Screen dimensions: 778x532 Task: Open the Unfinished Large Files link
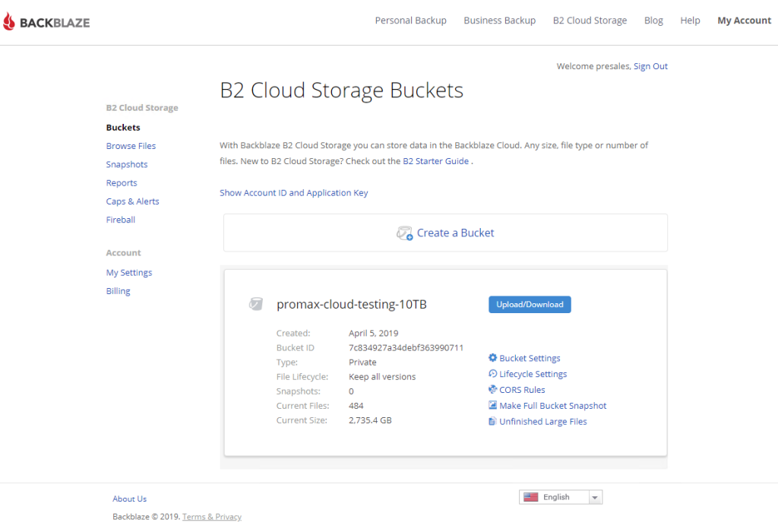pos(542,421)
